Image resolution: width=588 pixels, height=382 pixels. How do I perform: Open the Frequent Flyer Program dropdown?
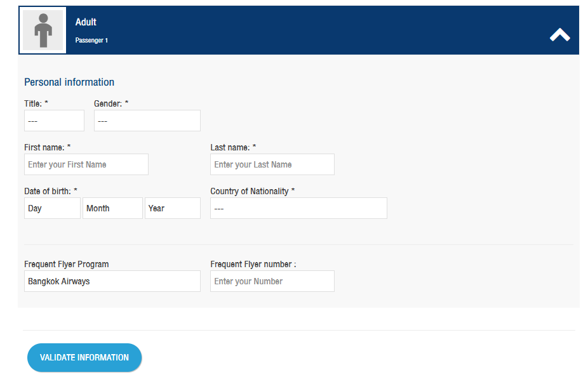112,281
